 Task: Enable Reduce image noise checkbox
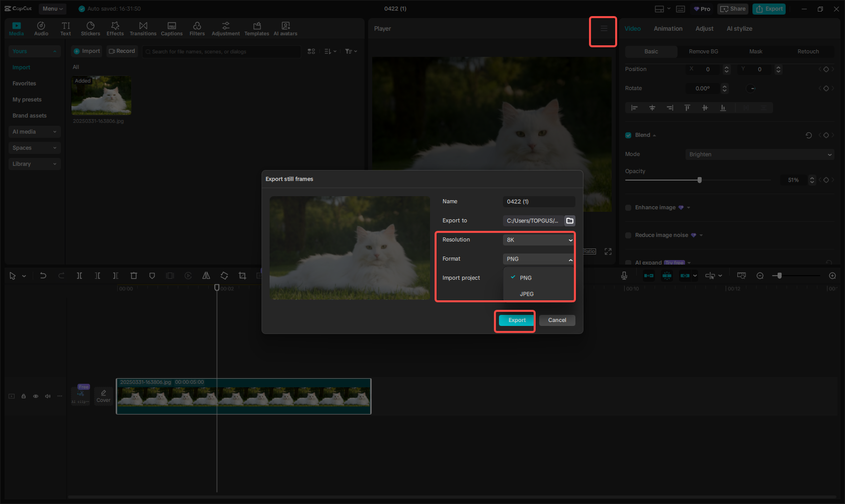tap(628, 235)
